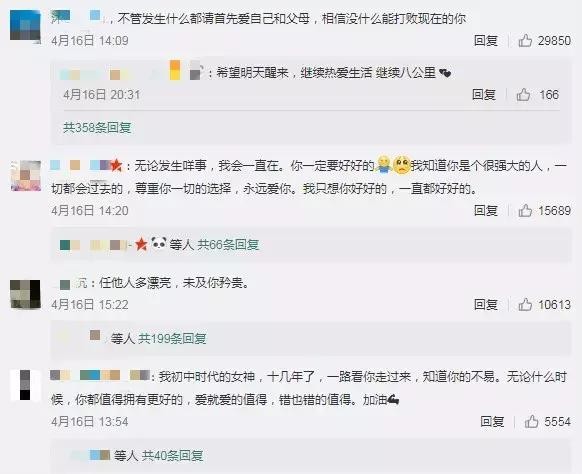This screenshot has width=582, height=474.
Task: Reply to the 4月16日 14:20 comment
Action: (485, 210)
